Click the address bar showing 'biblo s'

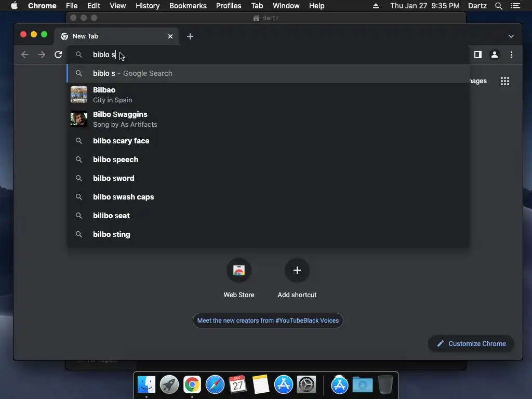268,55
